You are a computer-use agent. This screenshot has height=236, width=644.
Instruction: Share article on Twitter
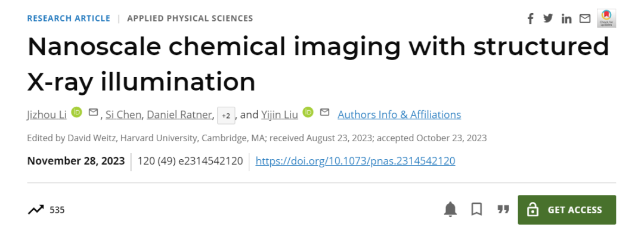tap(548, 18)
